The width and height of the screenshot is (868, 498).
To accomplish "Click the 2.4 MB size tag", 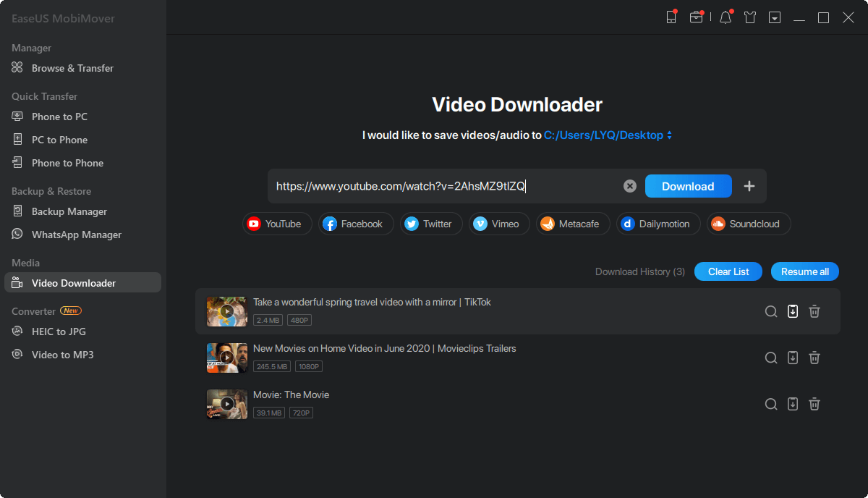I will tap(268, 320).
